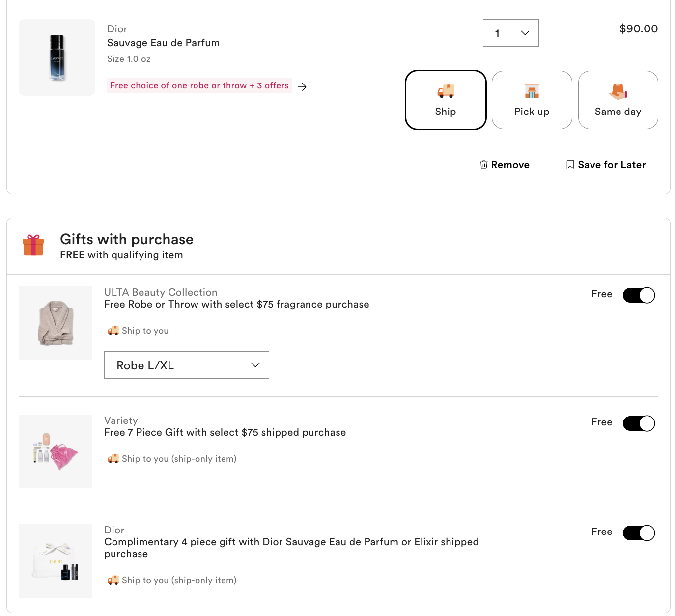Click truck icon beside robe Ship to you
The height and width of the screenshot is (616, 675).
click(x=113, y=331)
